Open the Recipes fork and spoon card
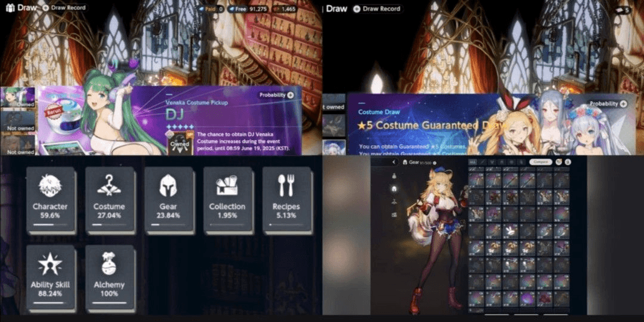The height and width of the screenshot is (322, 644). pyautogui.click(x=286, y=199)
